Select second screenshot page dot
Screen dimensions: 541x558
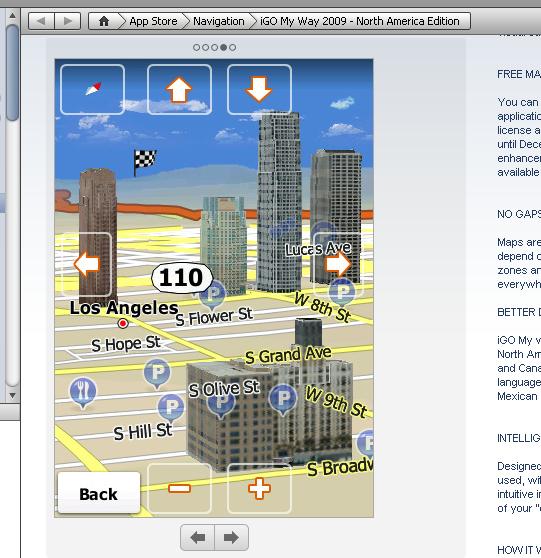point(205,47)
